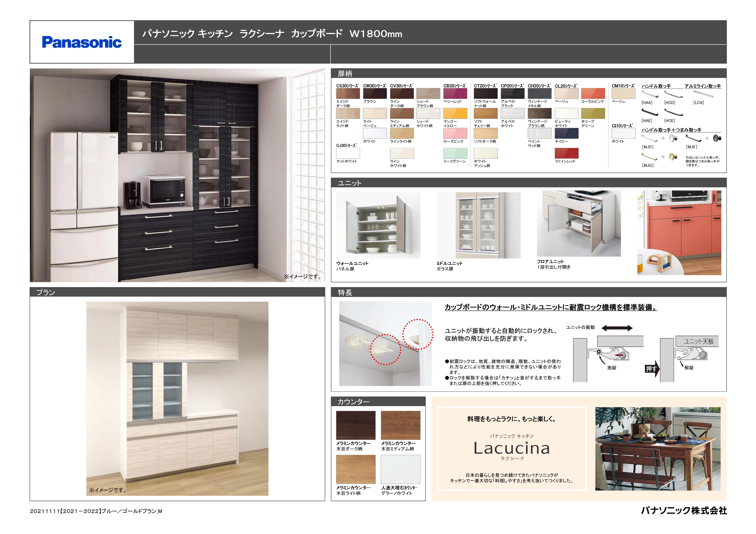Select the curved silver HCD handle image

[674, 94]
